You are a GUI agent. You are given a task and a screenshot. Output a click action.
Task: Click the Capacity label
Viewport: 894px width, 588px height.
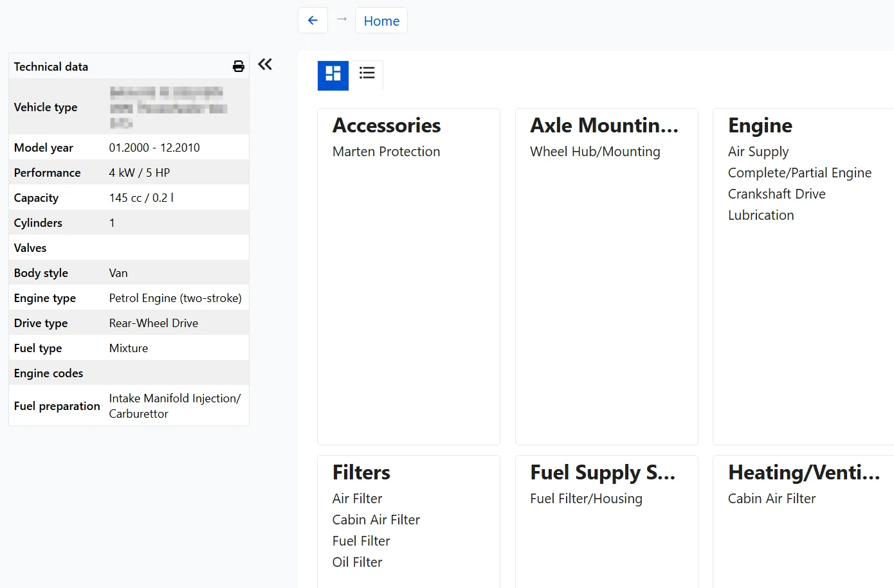pos(36,198)
